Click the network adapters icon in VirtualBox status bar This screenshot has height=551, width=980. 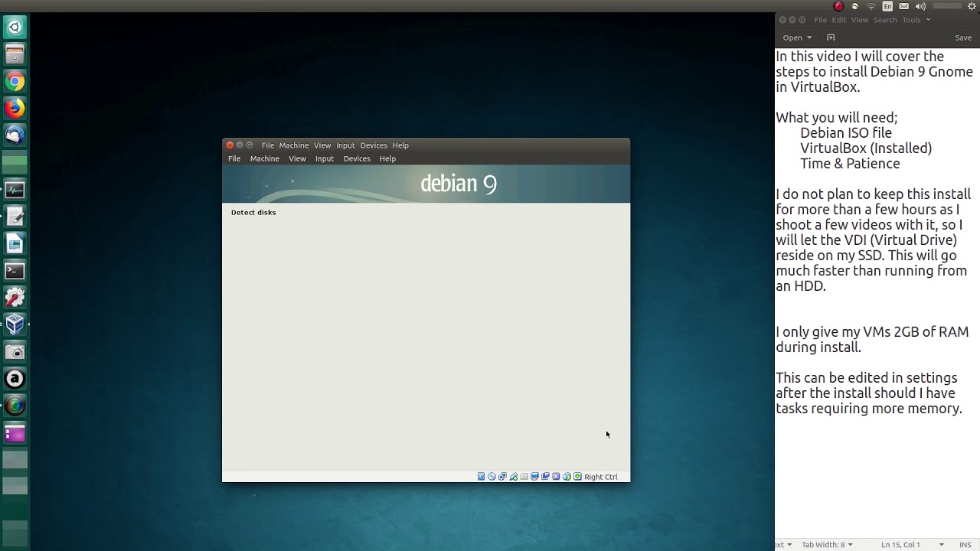click(x=502, y=477)
